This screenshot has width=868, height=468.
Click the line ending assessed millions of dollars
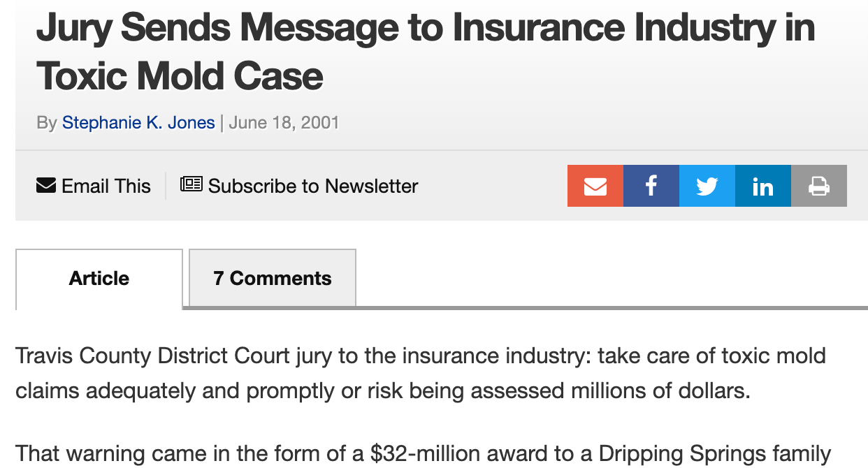coord(383,390)
